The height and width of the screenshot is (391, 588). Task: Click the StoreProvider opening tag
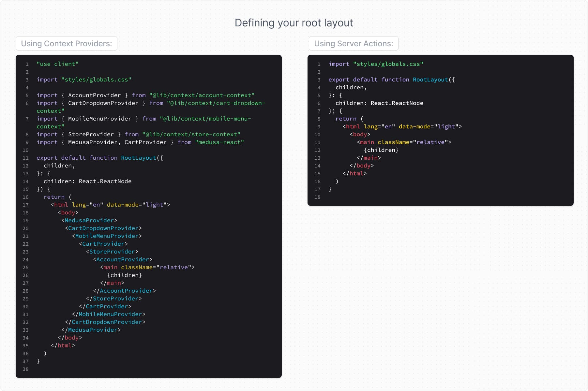(x=112, y=252)
